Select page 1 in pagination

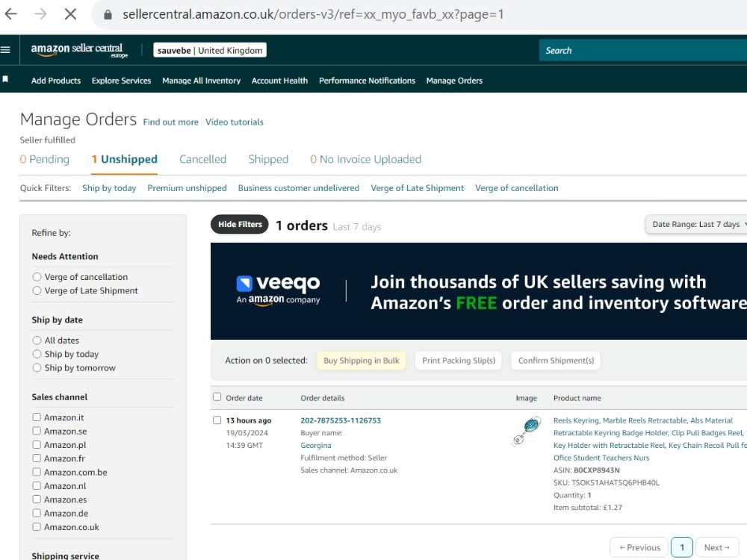682,547
